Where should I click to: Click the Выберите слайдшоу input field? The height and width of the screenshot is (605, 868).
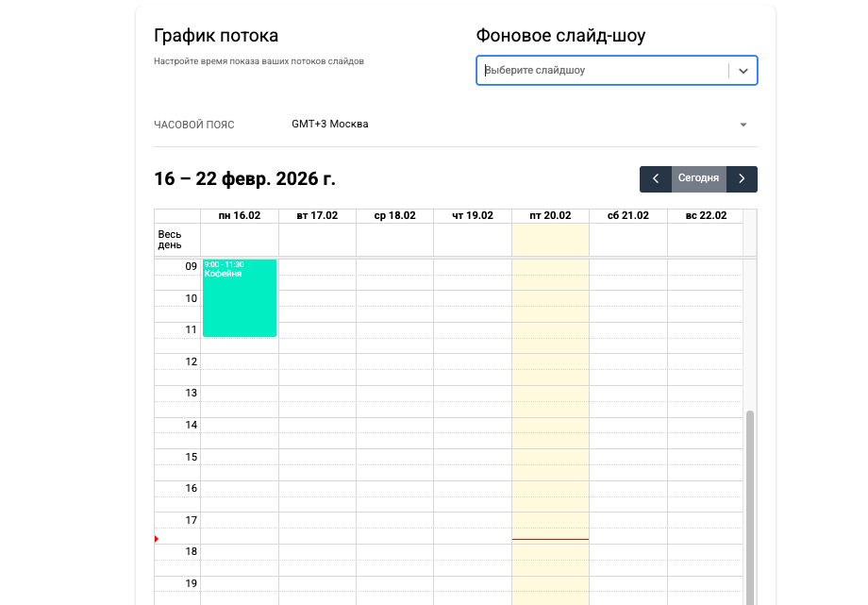pyautogui.click(x=604, y=71)
